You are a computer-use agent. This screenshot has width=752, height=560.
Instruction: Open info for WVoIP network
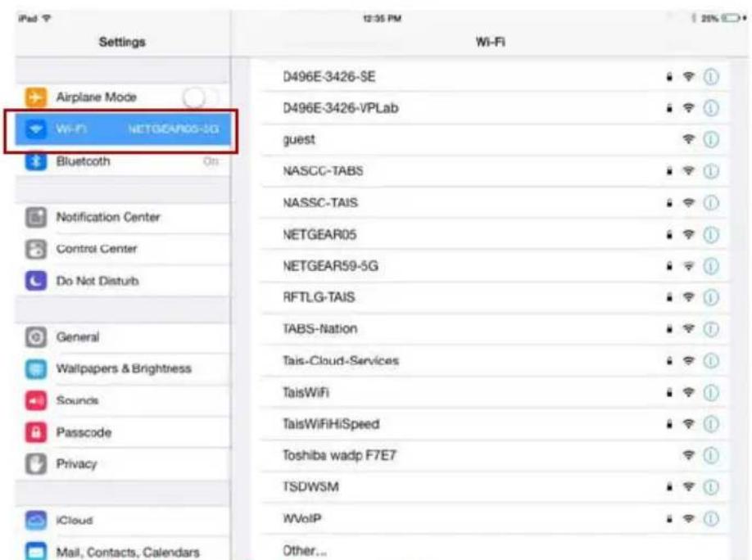click(x=711, y=519)
